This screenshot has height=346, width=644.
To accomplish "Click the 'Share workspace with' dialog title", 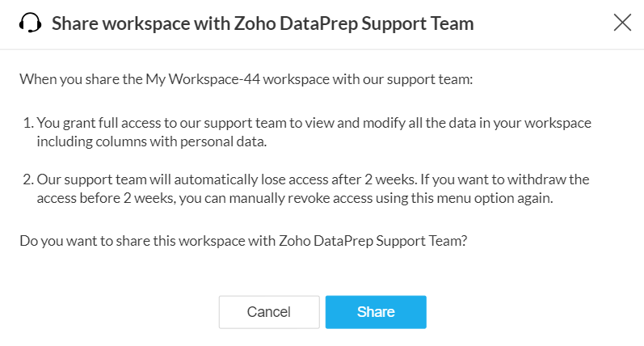I will pyautogui.click(x=262, y=23).
